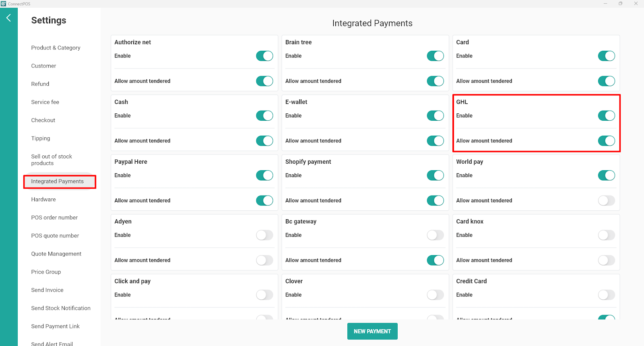Open Customer settings

point(43,66)
